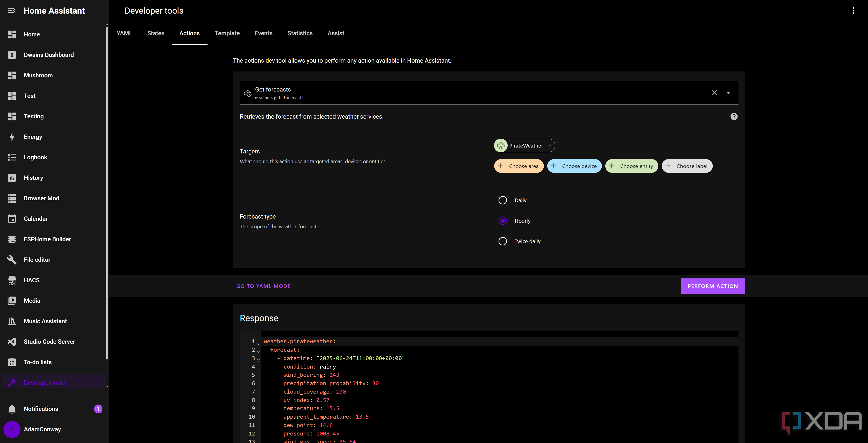Click the apparent_temperature: 13.5 line
868x443 pixels.
pos(326,417)
